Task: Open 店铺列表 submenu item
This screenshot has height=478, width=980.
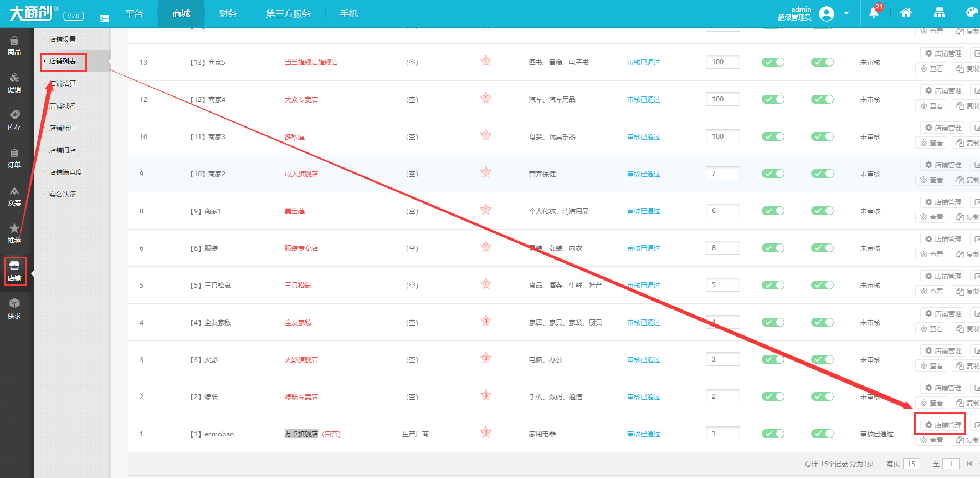Action: [x=63, y=62]
